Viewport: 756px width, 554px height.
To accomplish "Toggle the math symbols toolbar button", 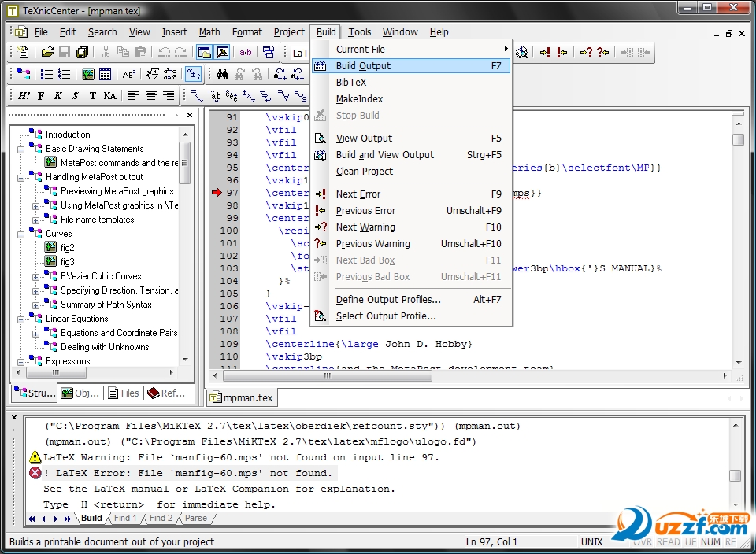I will click(193, 75).
